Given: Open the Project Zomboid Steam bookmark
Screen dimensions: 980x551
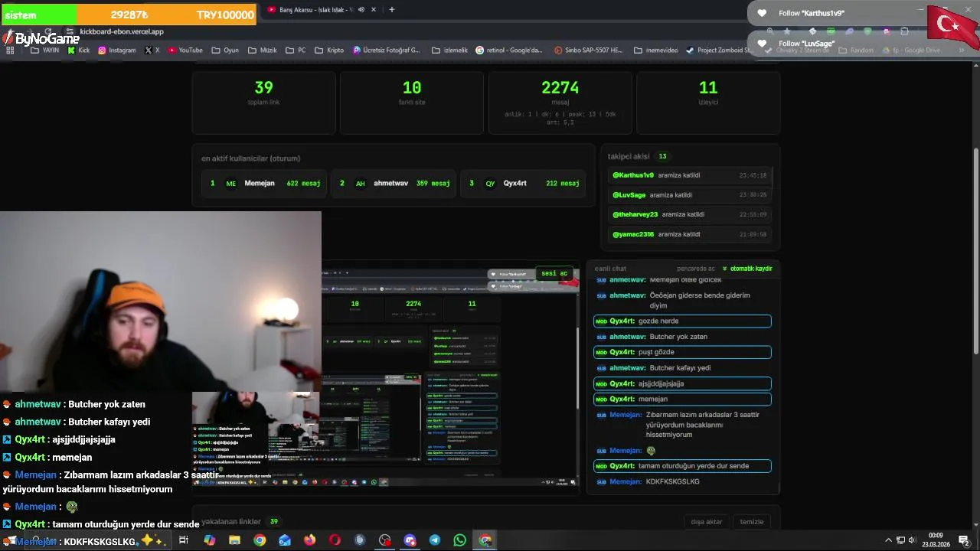Looking at the screenshot, I should (x=718, y=51).
